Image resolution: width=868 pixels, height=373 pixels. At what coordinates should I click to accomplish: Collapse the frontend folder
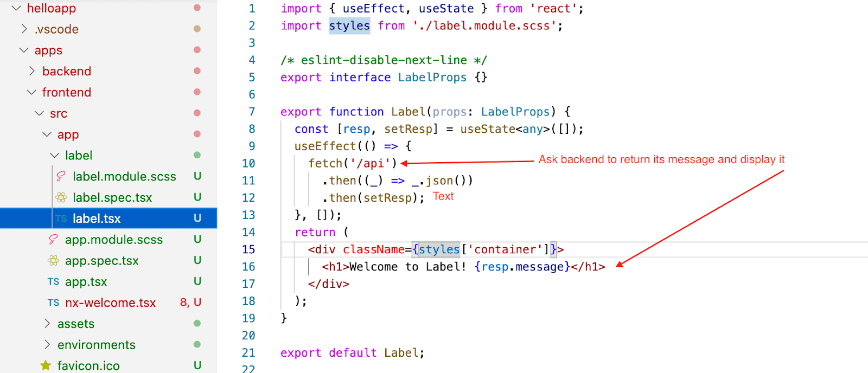point(31,92)
